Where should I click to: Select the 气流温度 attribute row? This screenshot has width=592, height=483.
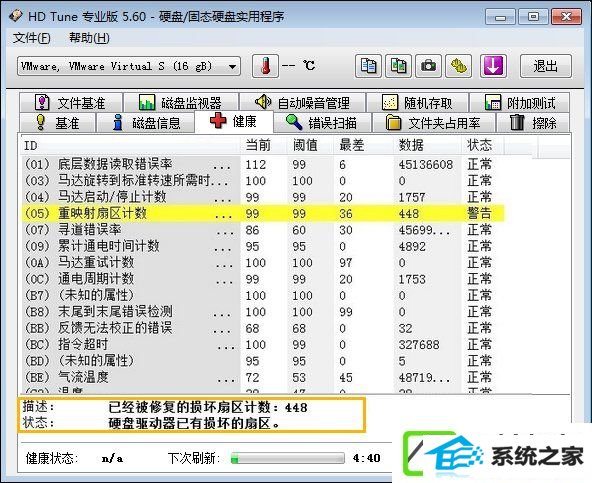(263, 377)
